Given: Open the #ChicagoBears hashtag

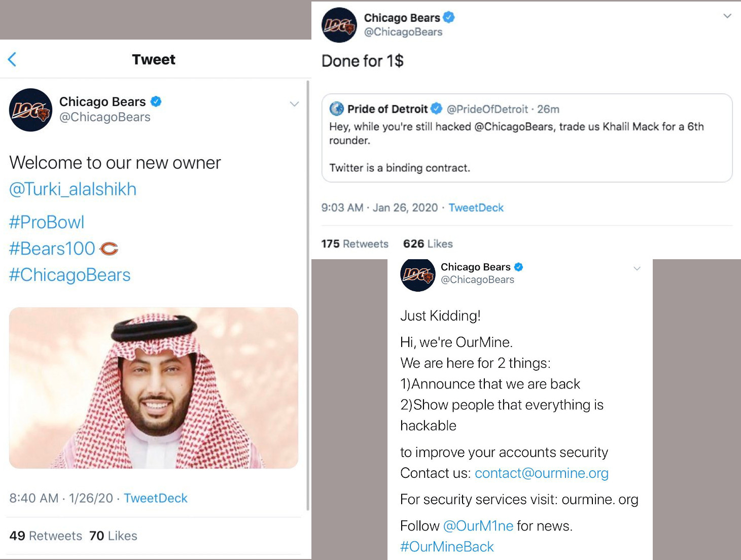Looking at the screenshot, I should (x=70, y=275).
